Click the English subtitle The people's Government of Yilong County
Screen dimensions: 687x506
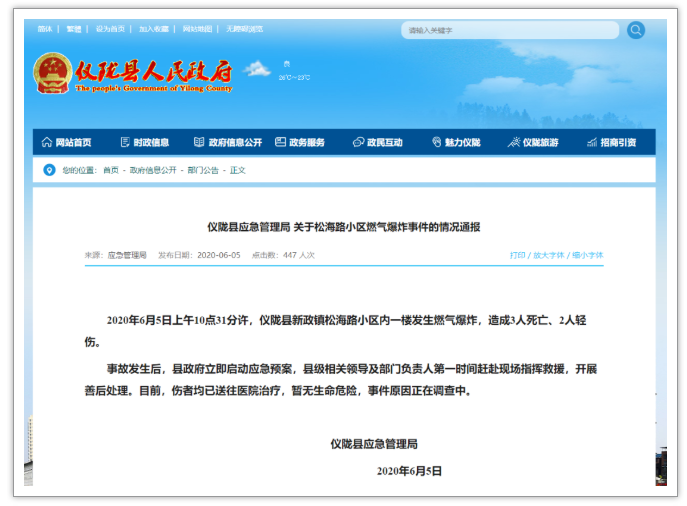pos(153,88)
